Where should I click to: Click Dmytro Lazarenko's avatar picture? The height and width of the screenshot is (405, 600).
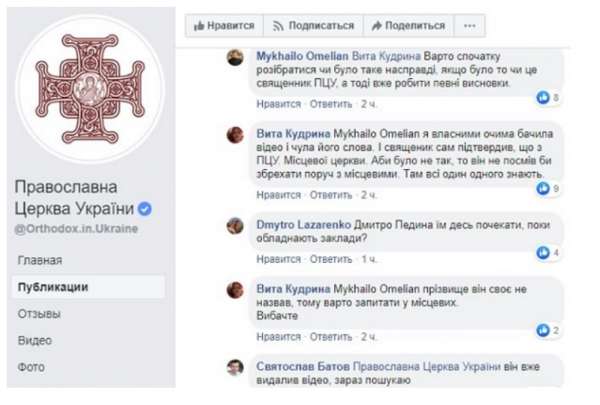click(235, 226)
